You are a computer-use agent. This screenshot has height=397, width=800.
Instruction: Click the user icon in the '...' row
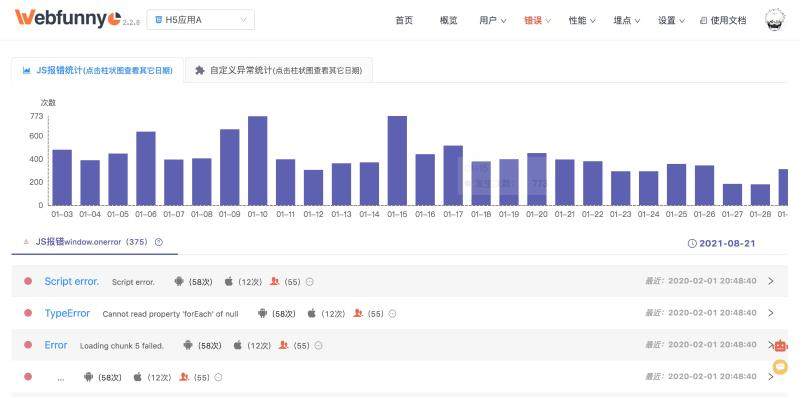point(184,377)
